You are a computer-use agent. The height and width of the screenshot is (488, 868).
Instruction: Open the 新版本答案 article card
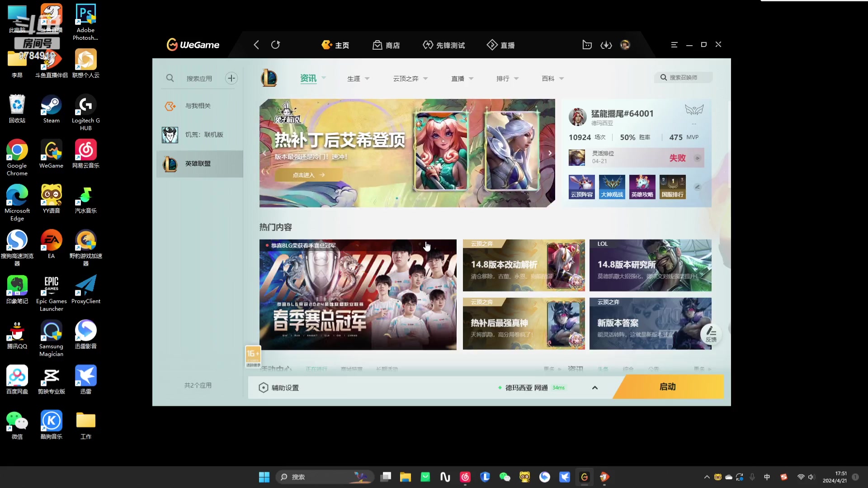coord(650,323)
